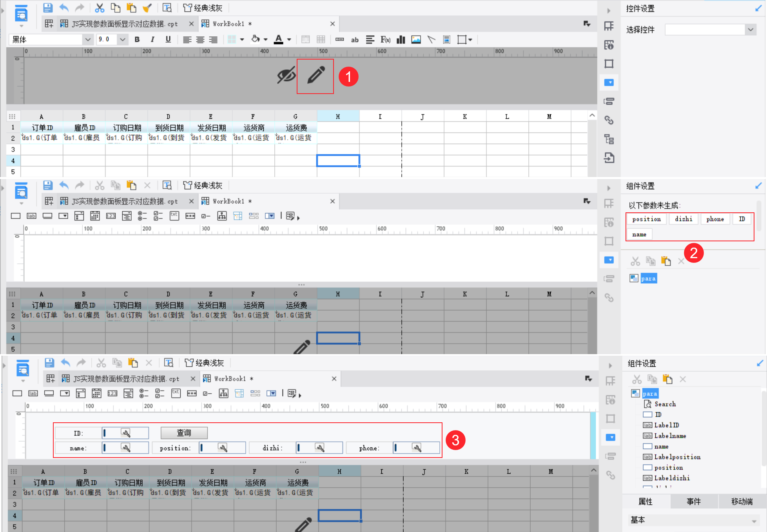The width and height of the screenshot is (767, 532).
Task: Click the yellow format painter brush icon
Action: tap(147, 8)
